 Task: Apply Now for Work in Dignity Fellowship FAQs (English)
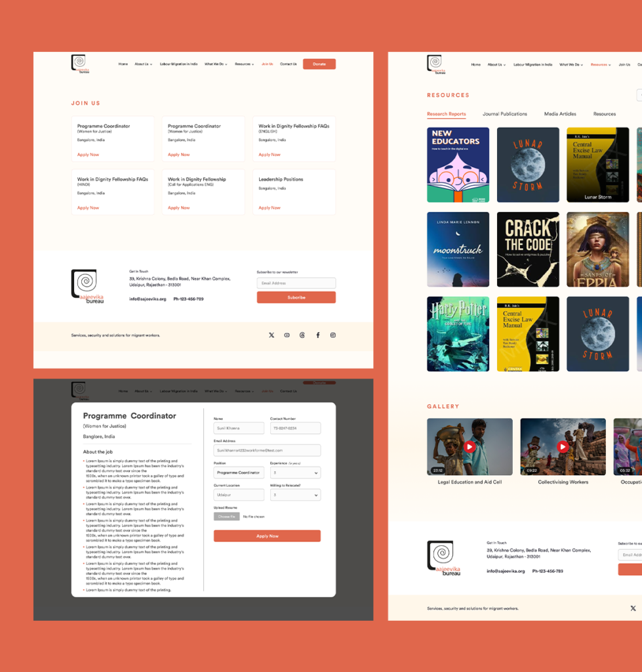click(x=270, y=154)
